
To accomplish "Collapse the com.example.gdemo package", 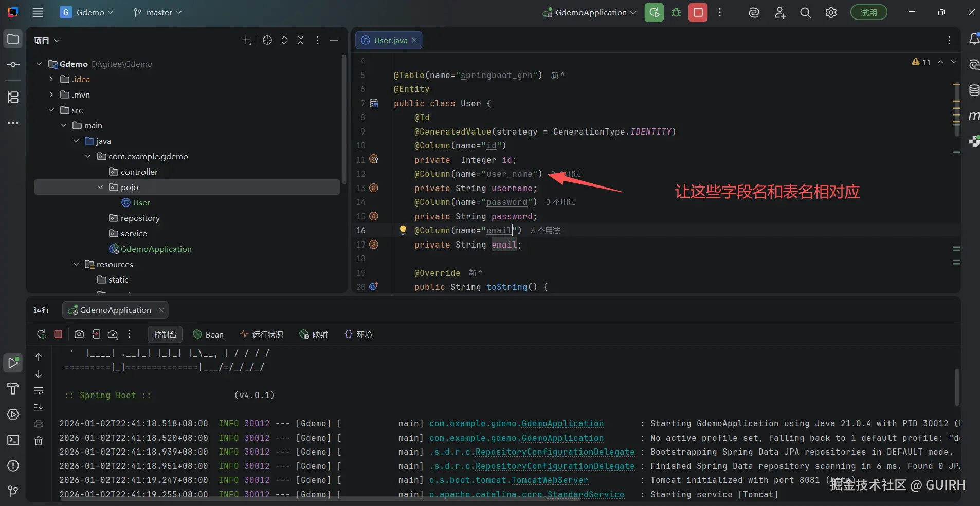I will [x=88, y=156].
